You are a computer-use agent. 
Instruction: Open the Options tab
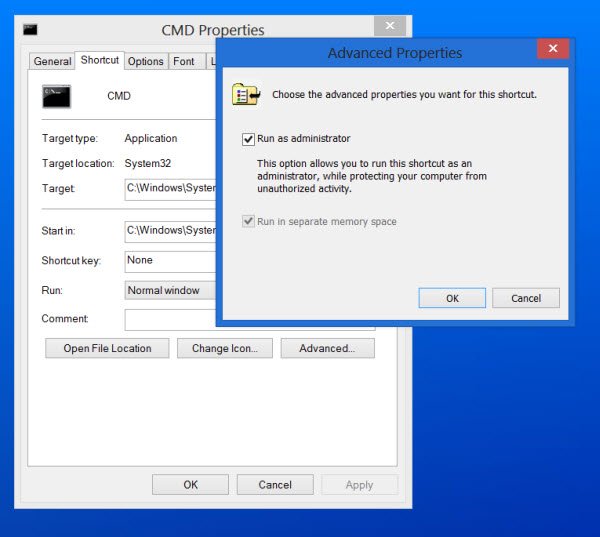(145, 61)
